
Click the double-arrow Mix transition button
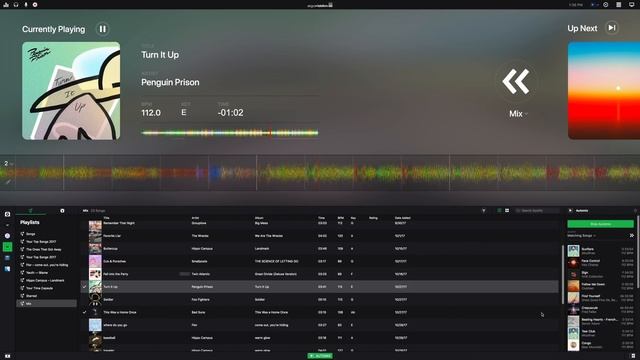[x=516, y=82]
